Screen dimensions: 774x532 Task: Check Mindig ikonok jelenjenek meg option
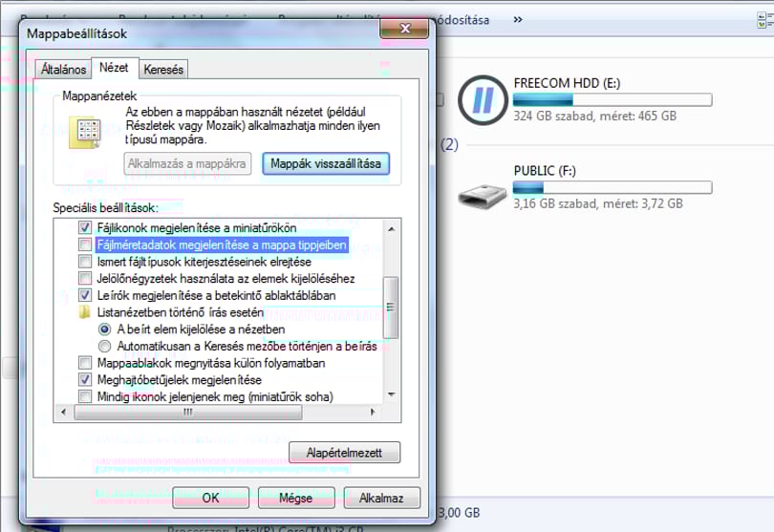tap(85, 396)
